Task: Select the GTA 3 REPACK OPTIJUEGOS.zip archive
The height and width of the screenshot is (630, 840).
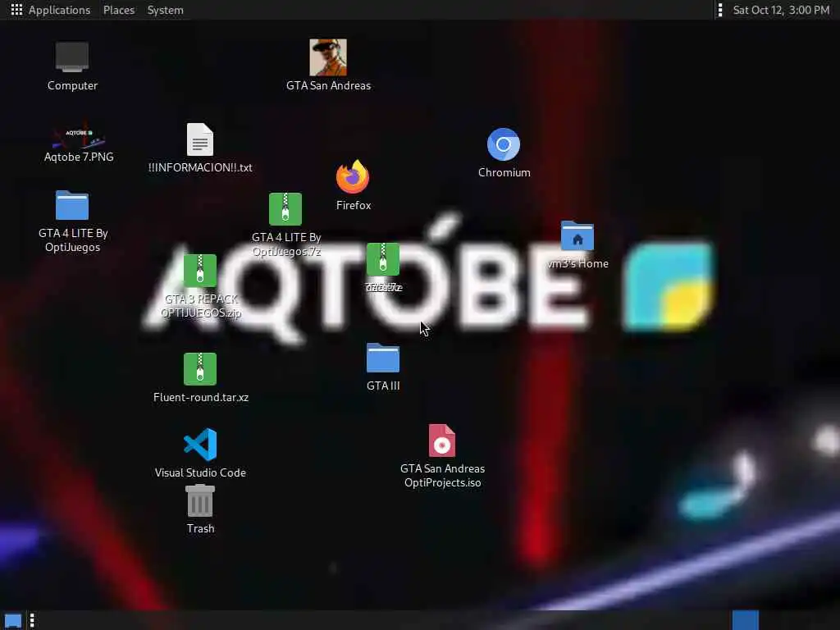Action: click(200, 271)
